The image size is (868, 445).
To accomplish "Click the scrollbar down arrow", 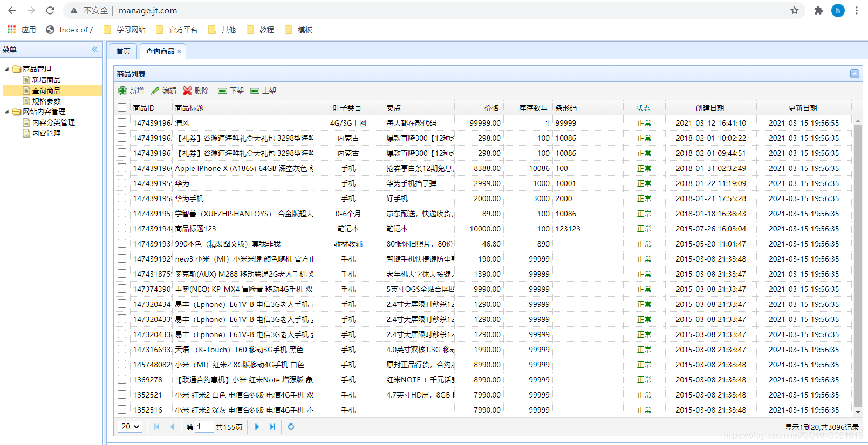I will pos(858,412).
